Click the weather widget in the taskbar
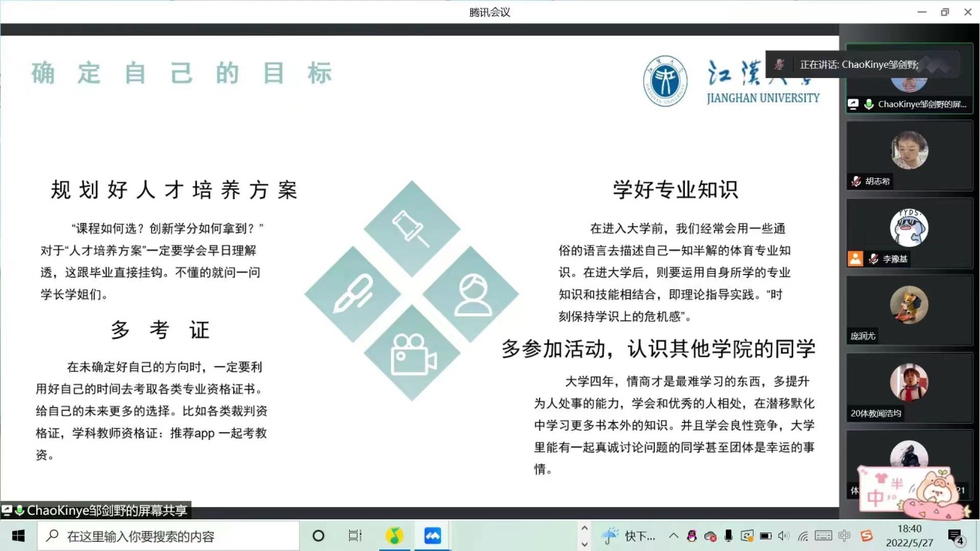Image resolution: width=980 pixels, height=551 pixels. point(629,536)
